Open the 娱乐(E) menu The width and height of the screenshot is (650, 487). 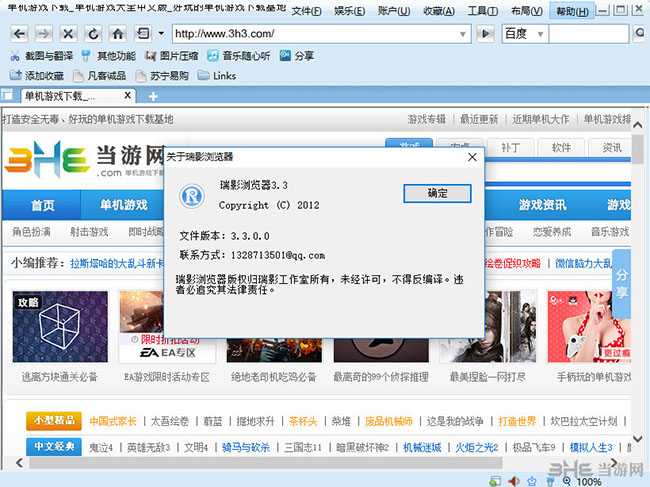349,11
